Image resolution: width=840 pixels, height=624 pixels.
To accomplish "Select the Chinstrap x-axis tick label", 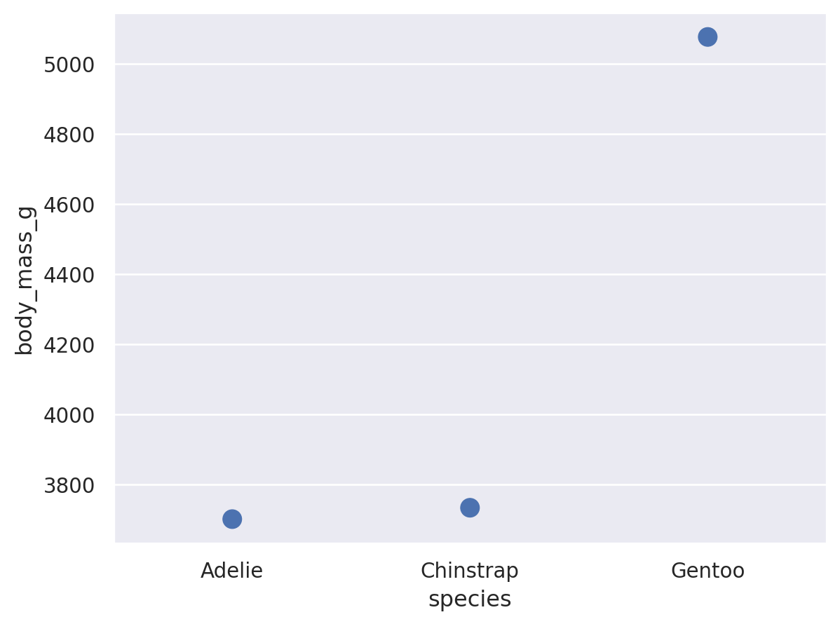I will tap(469, 571).
